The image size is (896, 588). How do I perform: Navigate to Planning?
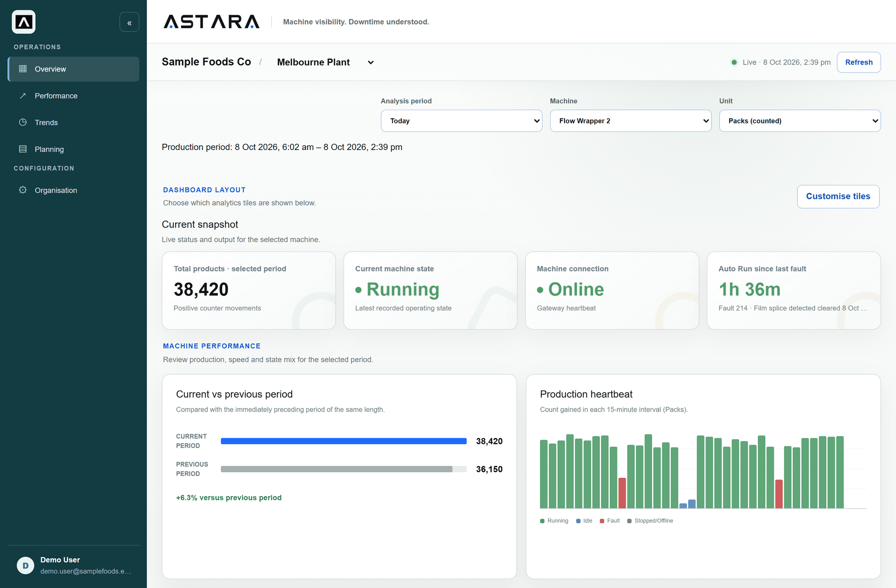click(x=73, y=149)
